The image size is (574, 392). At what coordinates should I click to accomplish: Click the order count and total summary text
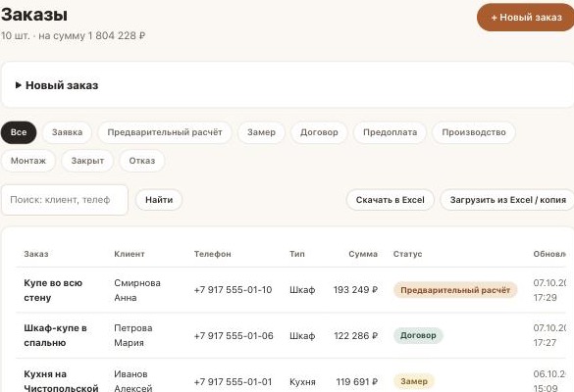click(x=74, y=36)
